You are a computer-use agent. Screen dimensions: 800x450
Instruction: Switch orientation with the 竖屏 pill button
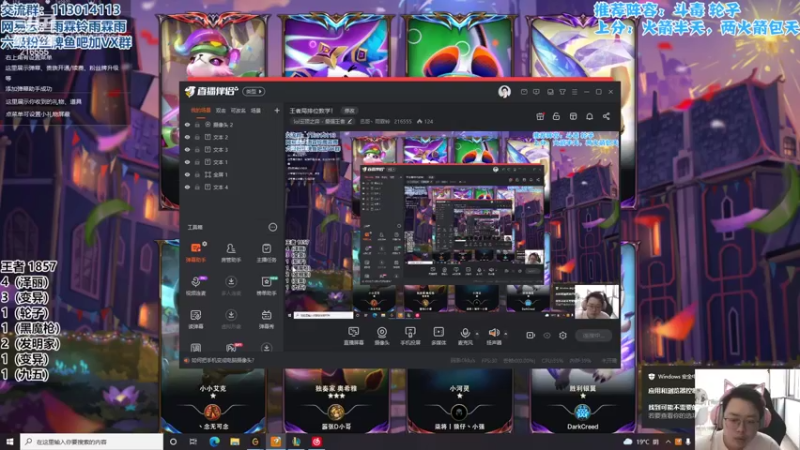pos(254,91)
